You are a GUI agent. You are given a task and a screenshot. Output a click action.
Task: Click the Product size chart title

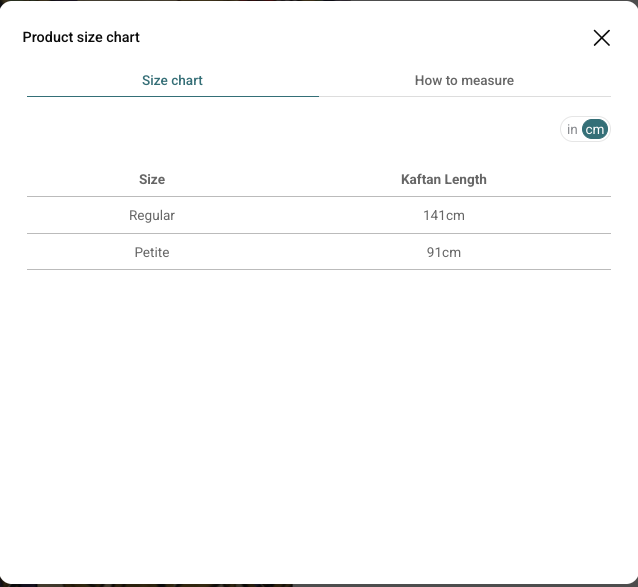(x=81, y=37)
